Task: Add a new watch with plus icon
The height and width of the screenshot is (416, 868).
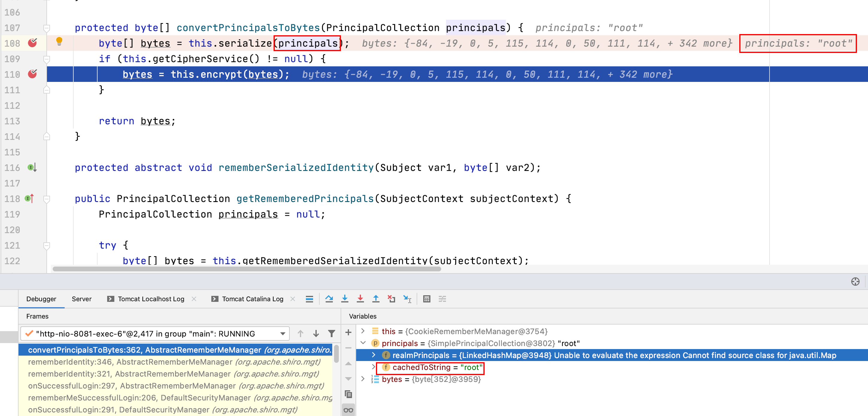Action: [x=348, y=332]
